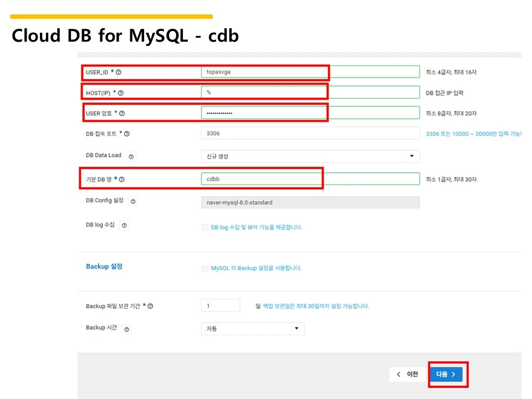The image size is (532, 399).
Task: Click the USER_ID field containing topasvga
Action: click(310, 72)
